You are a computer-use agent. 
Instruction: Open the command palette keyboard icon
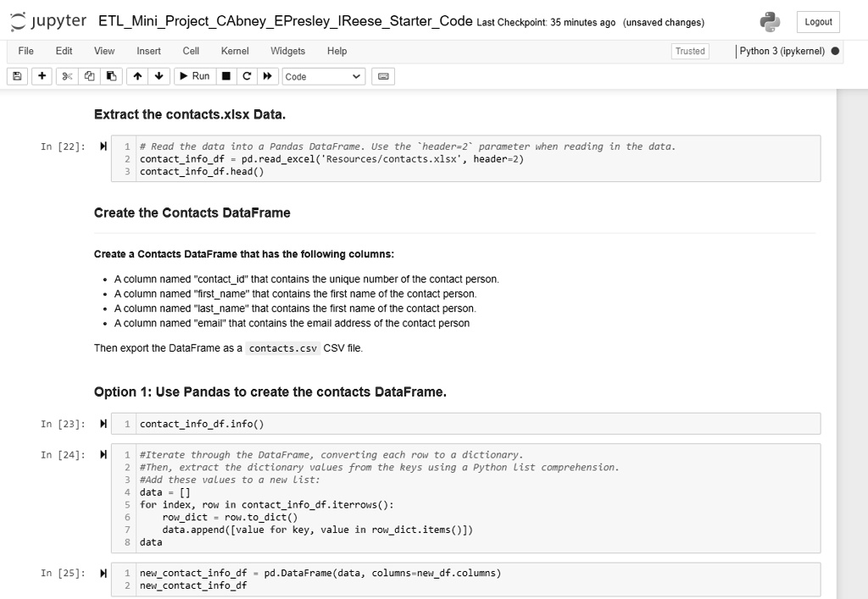click(x=383, y=76)
